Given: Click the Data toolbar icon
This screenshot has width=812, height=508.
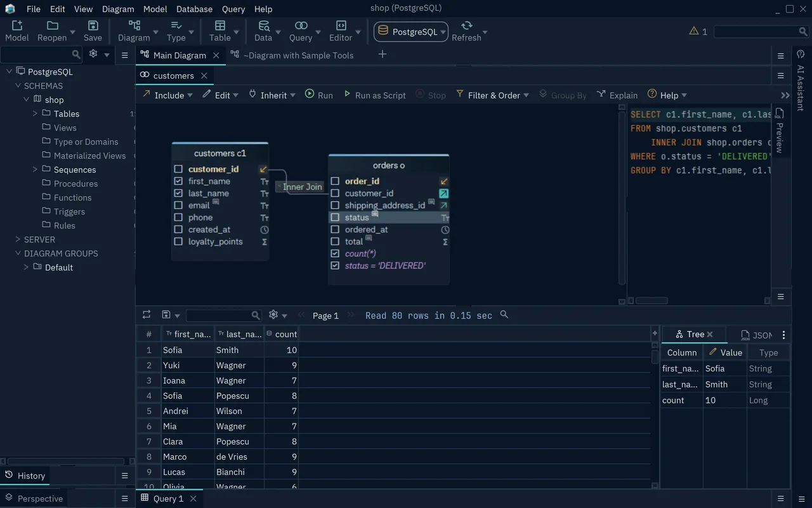Looking at the screenshot, I should [x=263, y=25].
